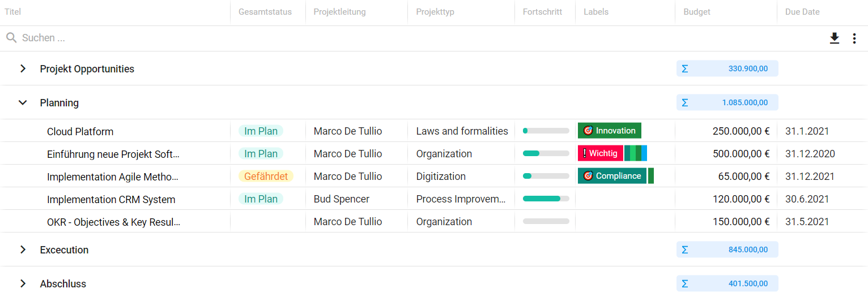Click the Implementation CRM System progress bar
Viewport: 868px width, 297px height.
(546, 199)
